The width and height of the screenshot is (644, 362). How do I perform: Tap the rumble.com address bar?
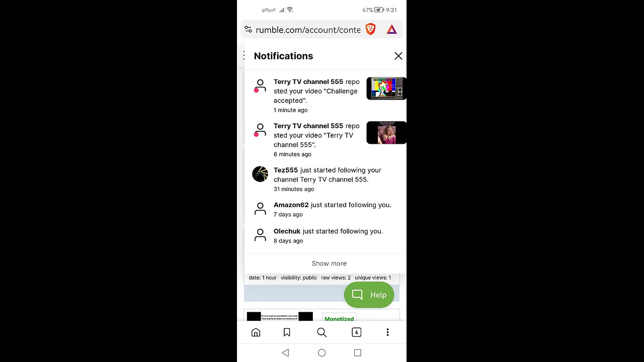pos(308,30)
